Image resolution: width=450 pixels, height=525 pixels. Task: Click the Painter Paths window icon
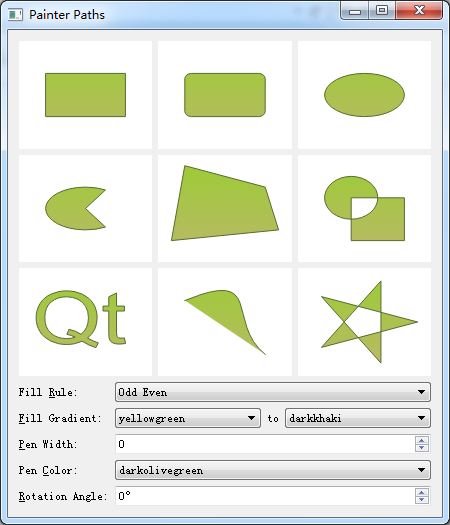click(x=15, y=15)
